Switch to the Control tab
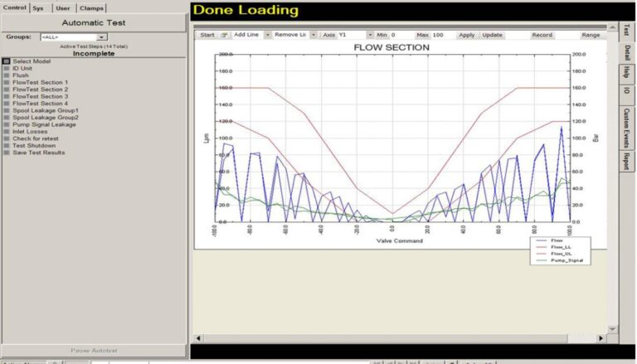 (15, 7)
